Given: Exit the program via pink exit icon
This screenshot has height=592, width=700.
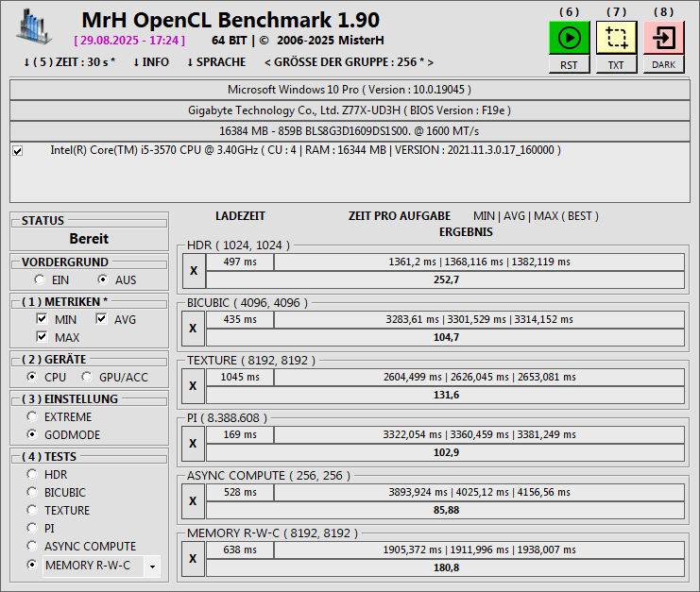Looking at the screenshot, I should 664,38.
